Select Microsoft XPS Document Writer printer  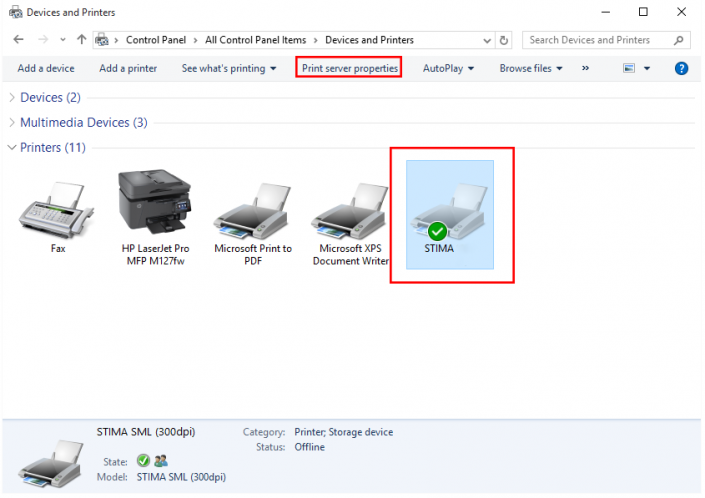(350, 208)
